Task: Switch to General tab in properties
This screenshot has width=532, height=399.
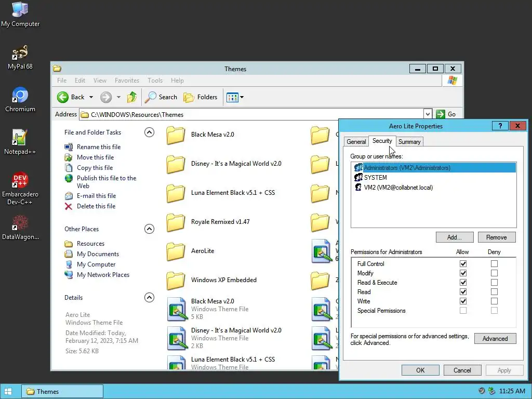Action: tap(356, 142)
